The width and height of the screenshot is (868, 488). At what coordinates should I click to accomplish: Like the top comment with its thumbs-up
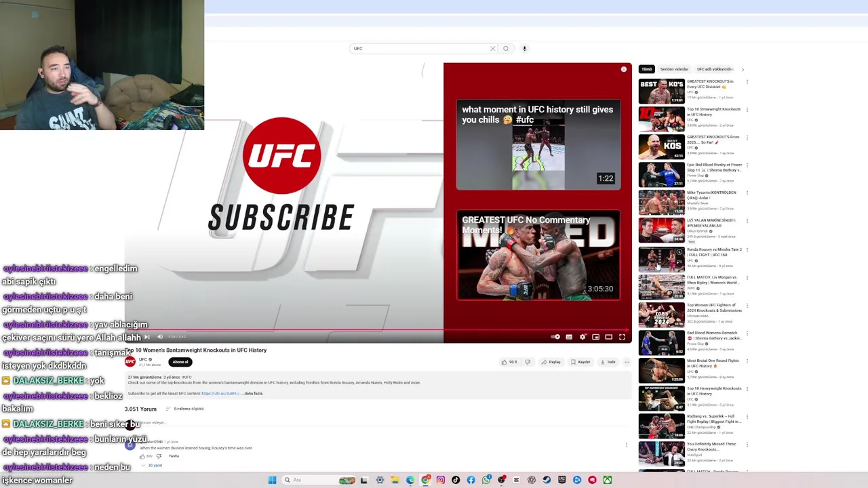pos(142,456)
